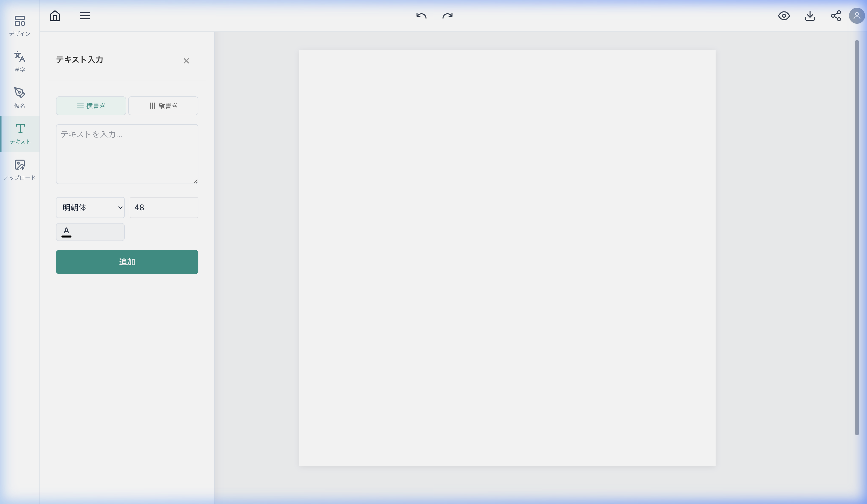Open the デザイン (Design) sidebar panel

(x=19, y=25)
